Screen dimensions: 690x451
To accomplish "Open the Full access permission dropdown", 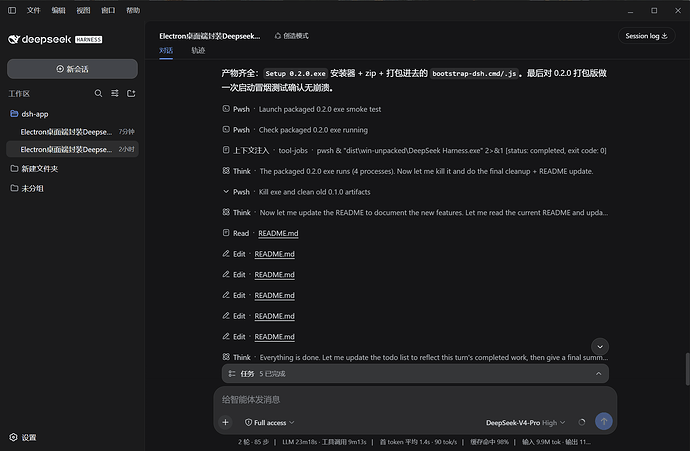I will (x=270, y=422).
